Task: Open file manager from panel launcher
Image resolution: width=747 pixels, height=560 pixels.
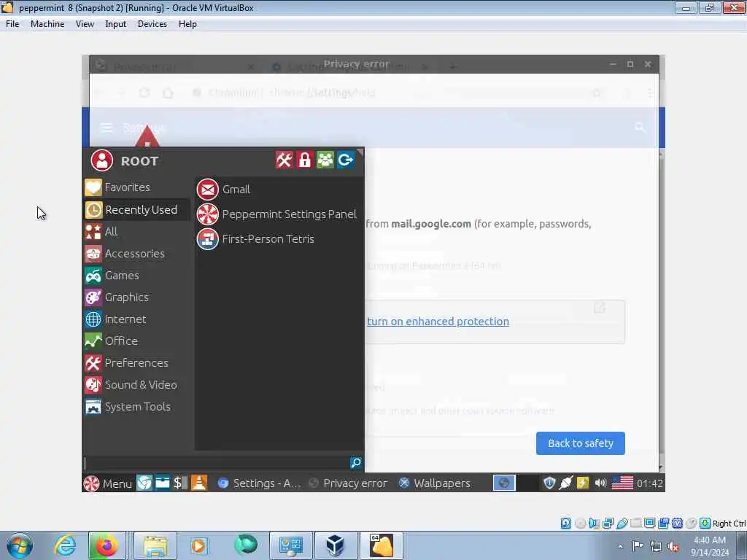Action: [x=162, y=483]
